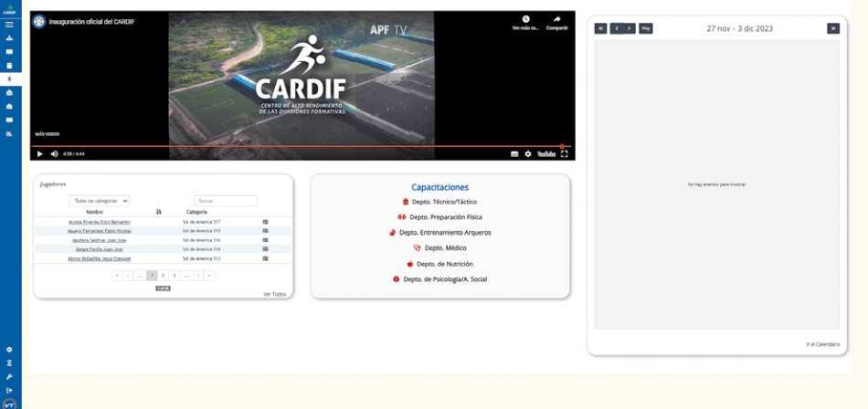The height and width of the screenshot is (409, 868).
Task: Click the Compartir share icon
Action: tap(557, 19)
